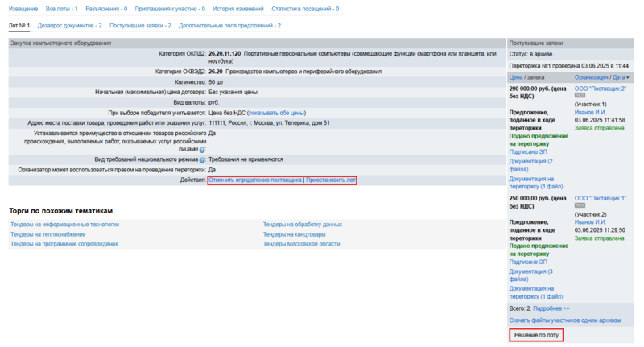Click 'Подробнее >>' link

coord(551,308)
